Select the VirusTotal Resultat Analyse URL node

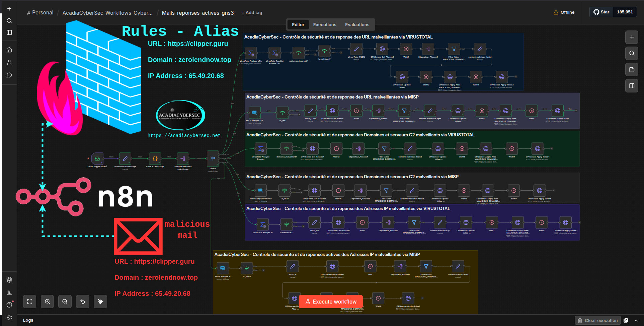[x=274, y=53]
